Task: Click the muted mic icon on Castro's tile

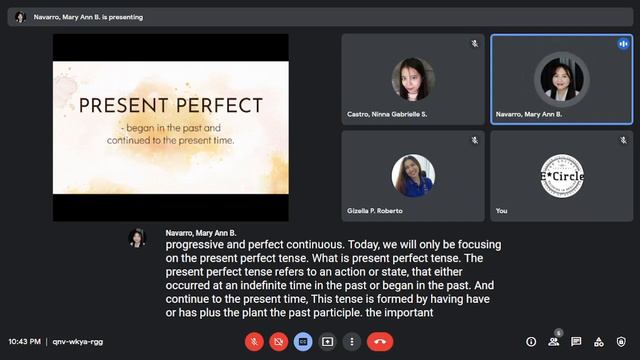Action: (475, 43)
